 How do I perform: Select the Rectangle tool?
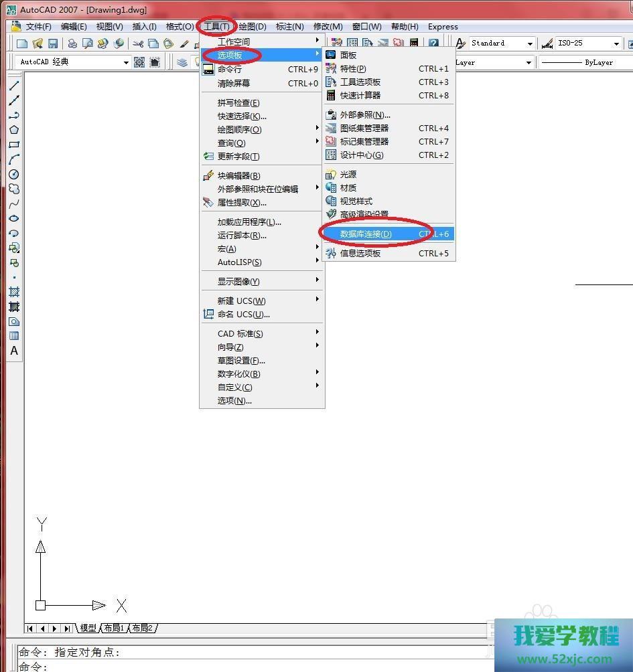tap(14, 145)
